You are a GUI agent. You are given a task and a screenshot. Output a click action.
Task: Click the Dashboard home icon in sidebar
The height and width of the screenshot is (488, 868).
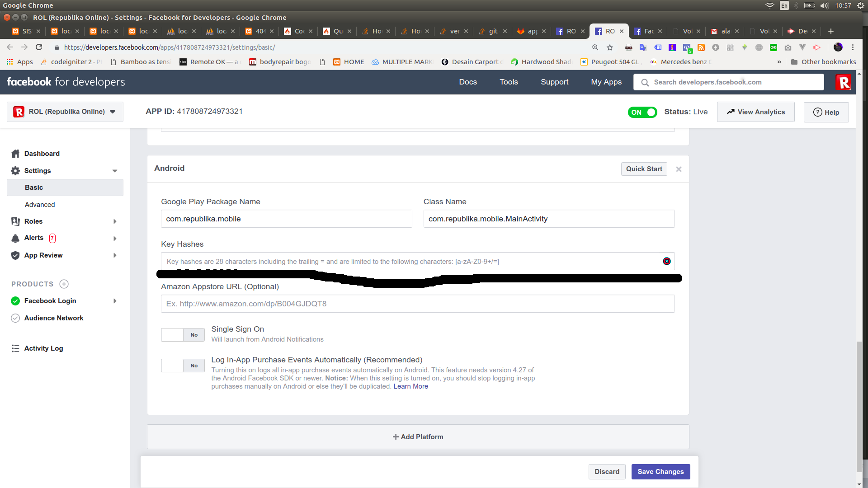click(15, 154)
